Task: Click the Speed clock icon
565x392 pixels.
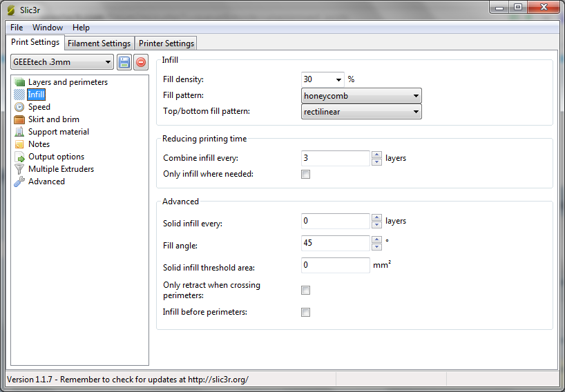Action: (x=19, y=107)
